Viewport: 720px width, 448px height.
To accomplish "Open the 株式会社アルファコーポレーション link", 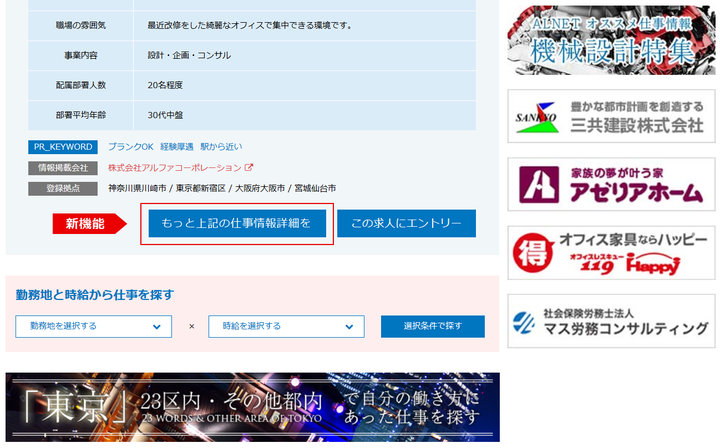I will click(x=174, y=168).
